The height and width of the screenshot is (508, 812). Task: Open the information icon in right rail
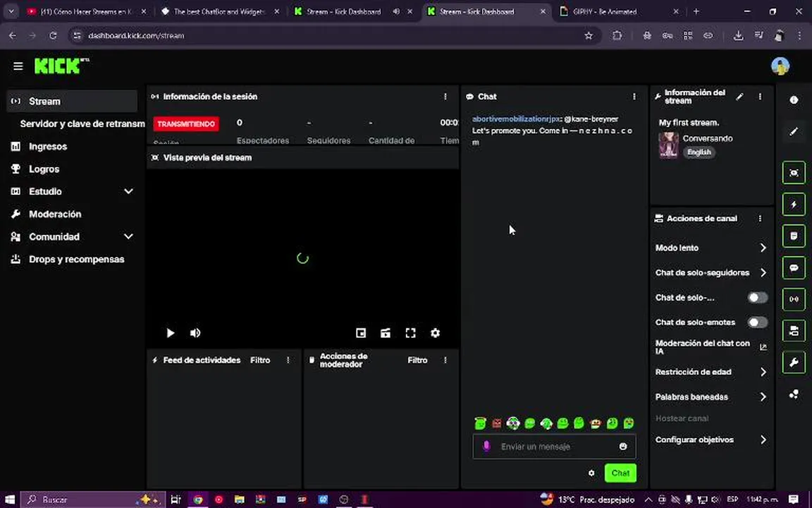click(794, 100)
